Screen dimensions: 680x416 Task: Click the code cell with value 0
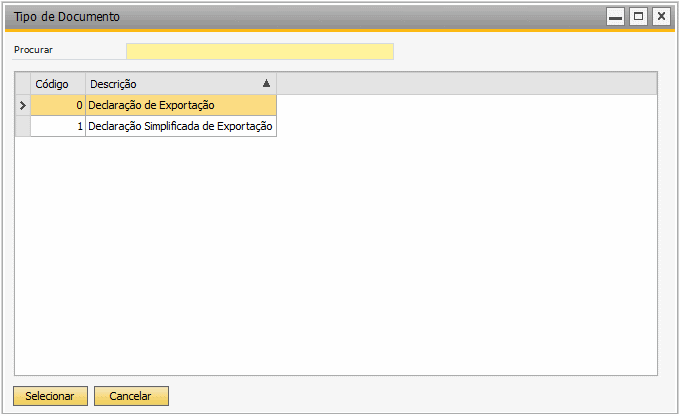pyautogui.click(x=58, y=105)
